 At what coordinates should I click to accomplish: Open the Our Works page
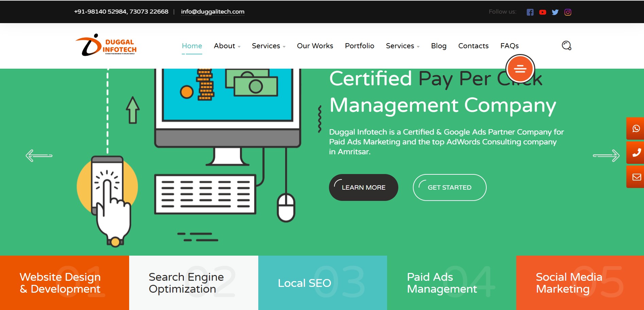[315, 46]
